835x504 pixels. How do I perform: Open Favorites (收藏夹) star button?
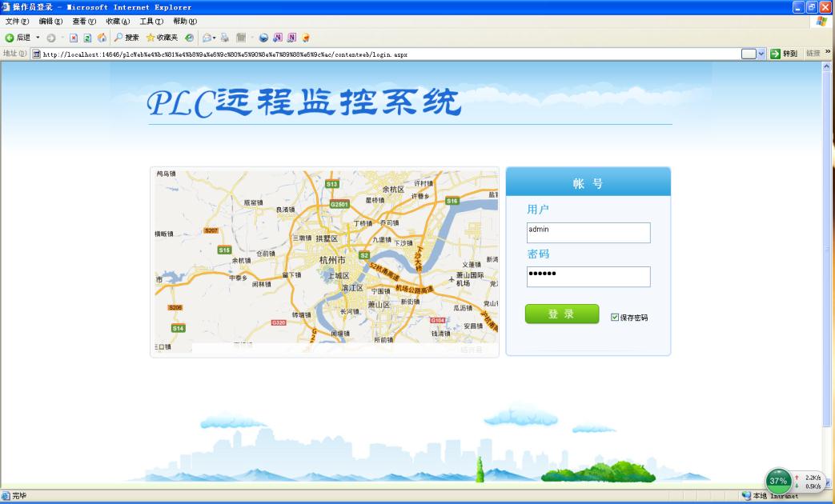point(162,38)
